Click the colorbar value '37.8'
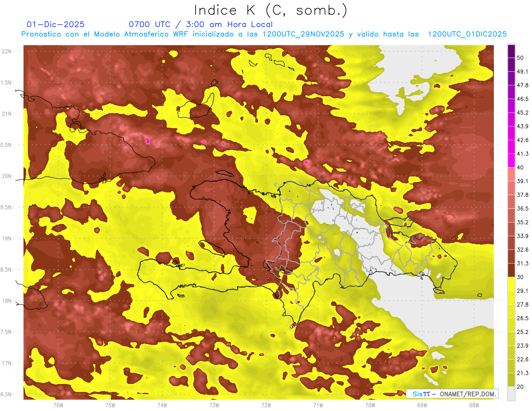 coord(523,195)
